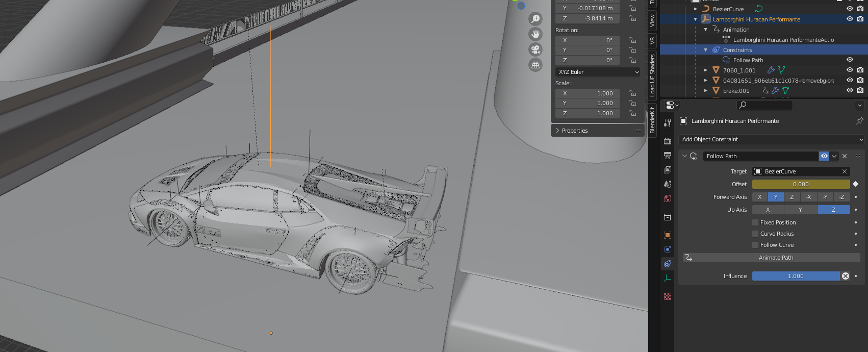Toggle rotation X lock
Screen dimensions: 868x352
(632, 40)
